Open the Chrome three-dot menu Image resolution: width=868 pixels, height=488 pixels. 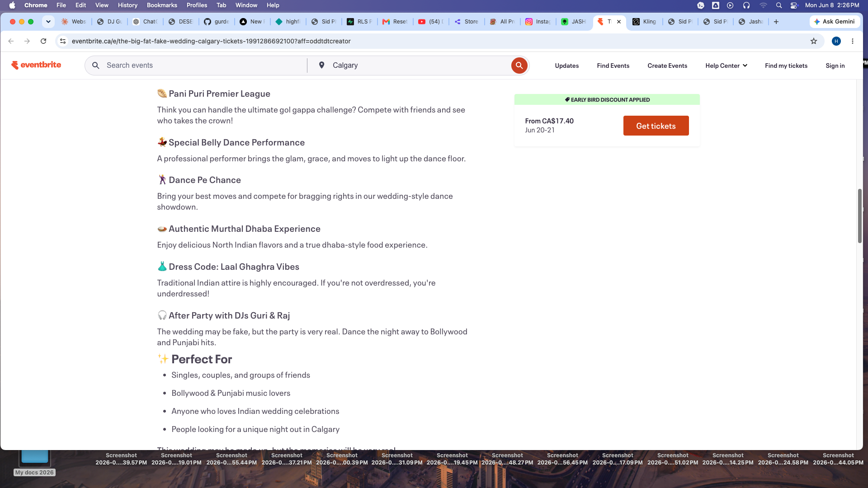pyautogui.click(x=853, y=41)
